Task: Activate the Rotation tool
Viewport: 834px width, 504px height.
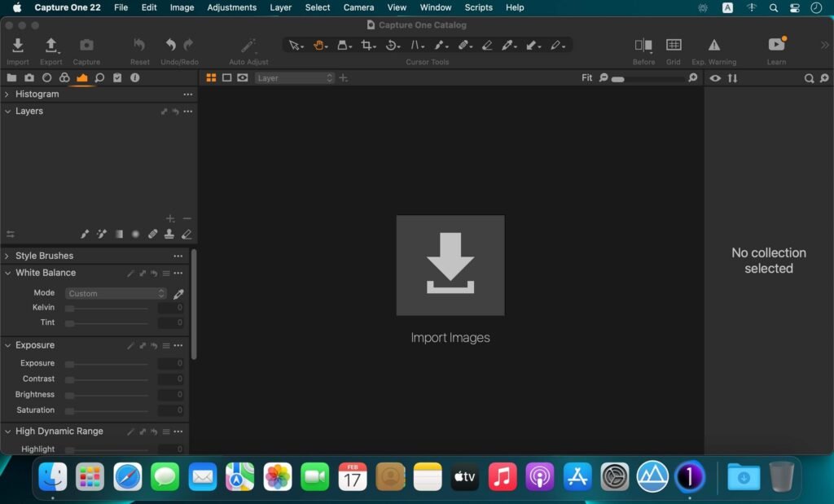Action: [x=390, y=45]
